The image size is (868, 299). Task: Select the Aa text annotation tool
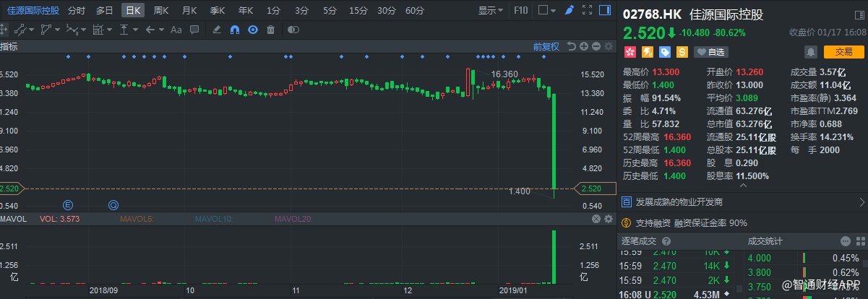(x=176, y=30)
